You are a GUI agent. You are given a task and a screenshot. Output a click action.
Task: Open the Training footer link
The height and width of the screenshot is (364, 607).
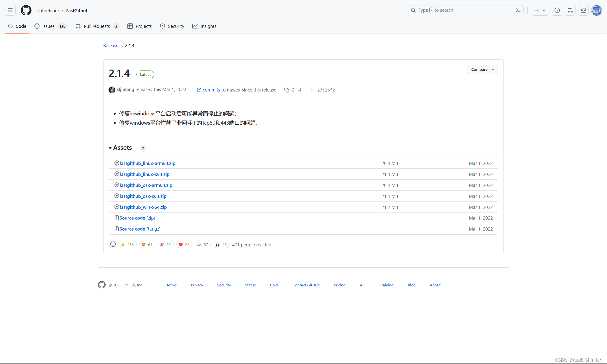386,285
